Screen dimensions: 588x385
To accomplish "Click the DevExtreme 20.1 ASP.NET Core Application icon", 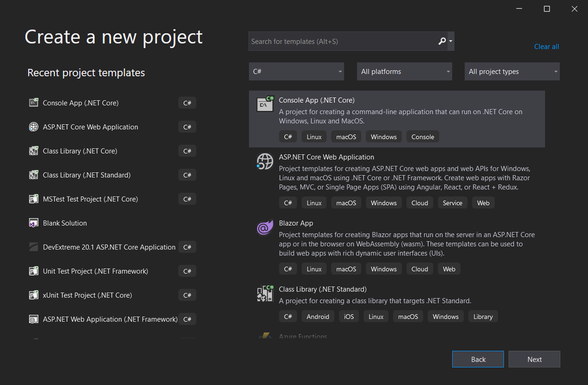I will (33, 247).
